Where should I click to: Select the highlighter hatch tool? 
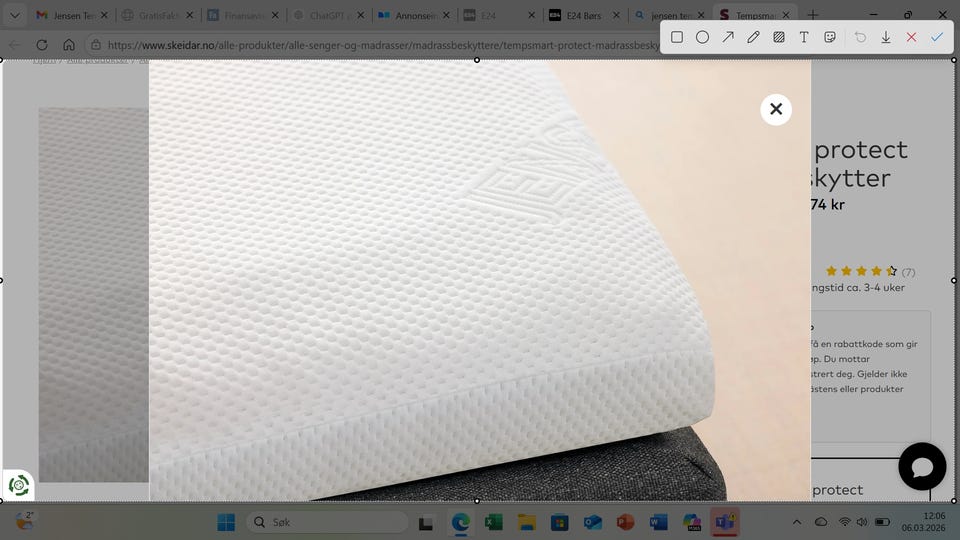(x=779, y=37)
